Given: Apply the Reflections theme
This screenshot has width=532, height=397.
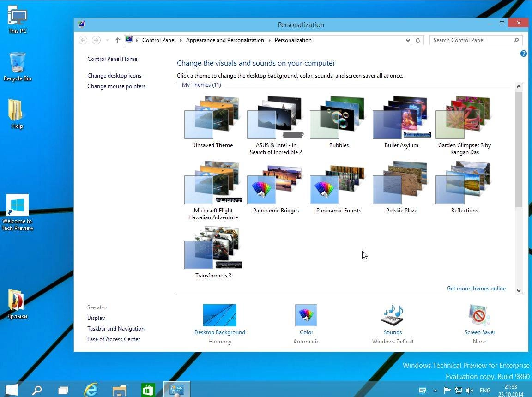Looking at the screenshot, I should click(x=465, y=187).
